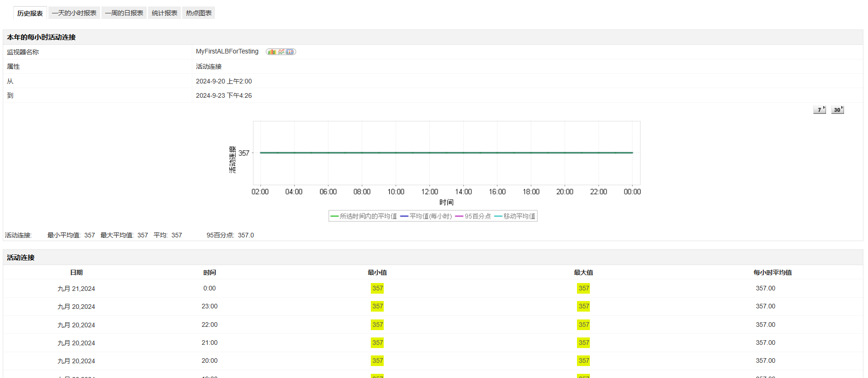Screen dimensions: 868x378
Task: Click the 最大值 column header
Action: (x=583, y=272)
